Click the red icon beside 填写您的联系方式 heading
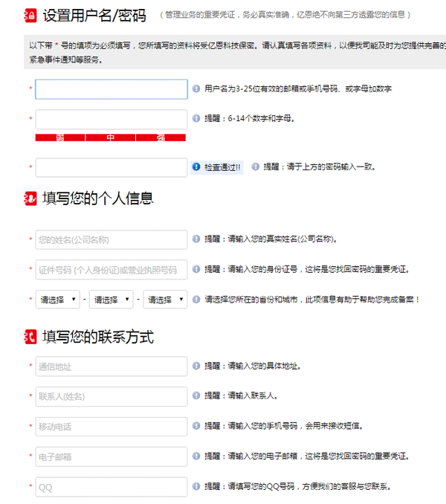 pyautogui.click(x=30, y=337)
